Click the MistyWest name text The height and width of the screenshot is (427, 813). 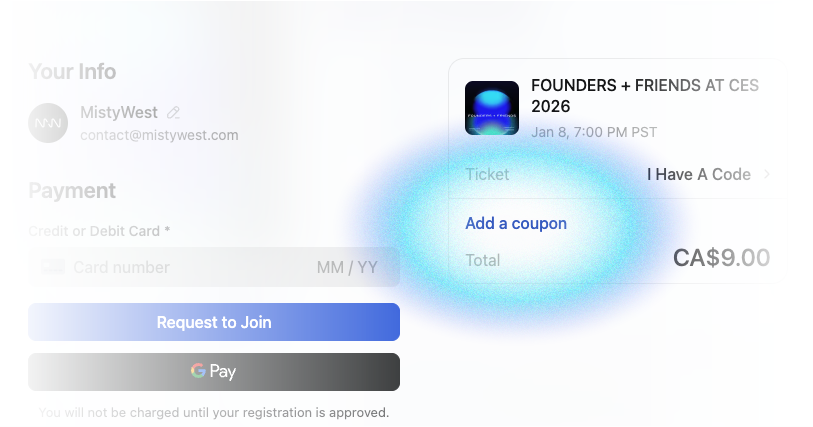point(119,113)
